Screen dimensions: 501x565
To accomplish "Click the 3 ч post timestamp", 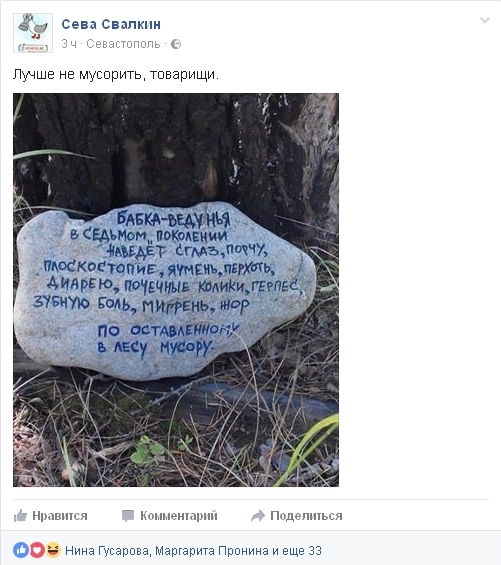I will [x=69, y=44].
